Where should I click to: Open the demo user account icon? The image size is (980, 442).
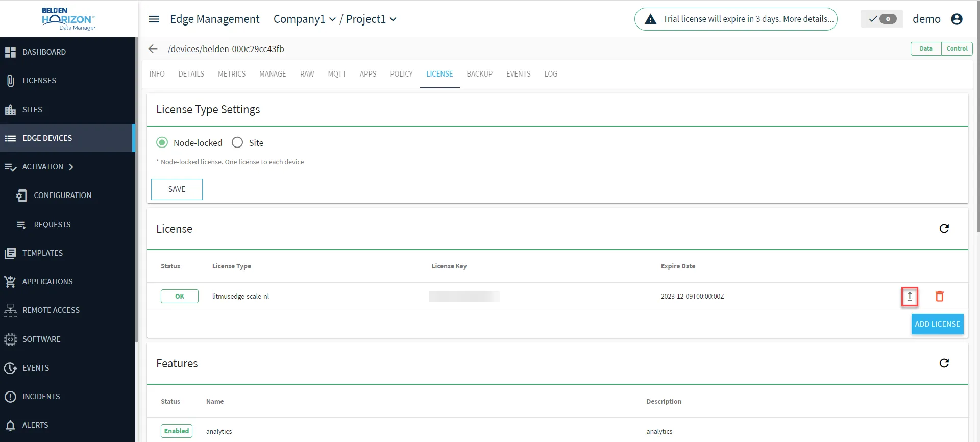pos(957,19)
